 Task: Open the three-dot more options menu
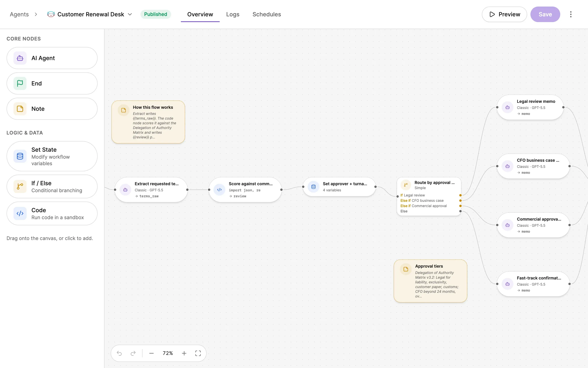point(571,14)
